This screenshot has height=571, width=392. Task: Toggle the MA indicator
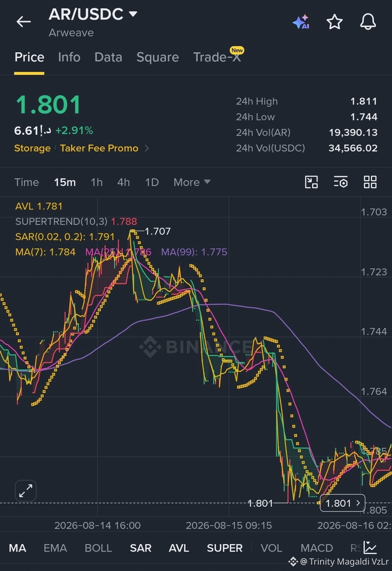pyautogui.click(x=17, y=548)
